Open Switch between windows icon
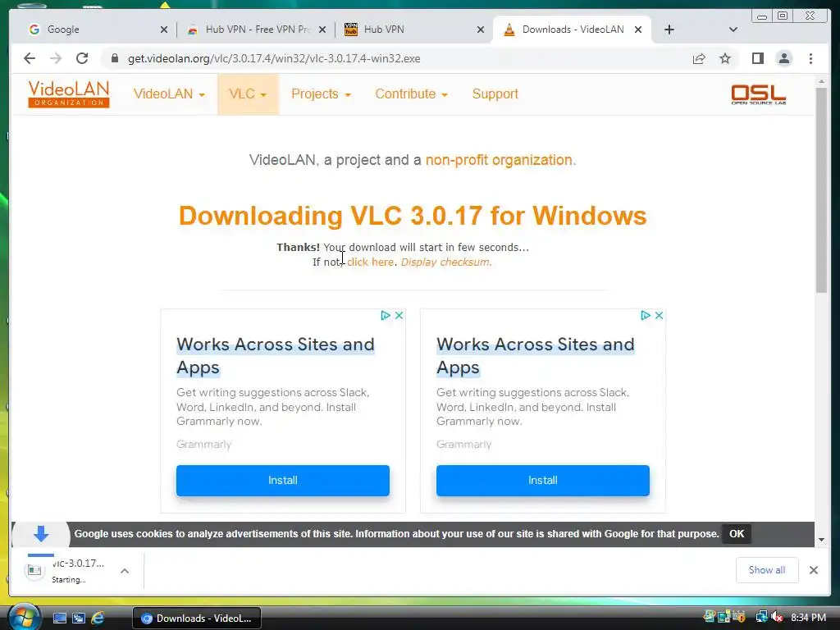840x630 pixels. [79, 619]
